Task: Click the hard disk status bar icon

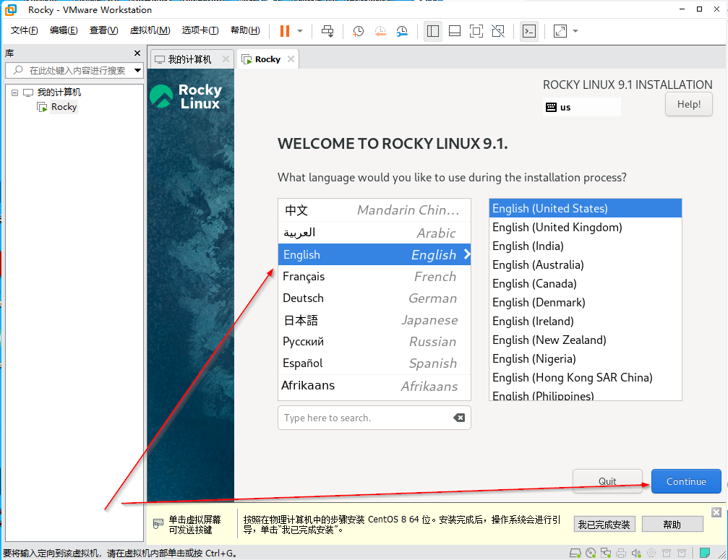Action: click(x=575, y=553)
